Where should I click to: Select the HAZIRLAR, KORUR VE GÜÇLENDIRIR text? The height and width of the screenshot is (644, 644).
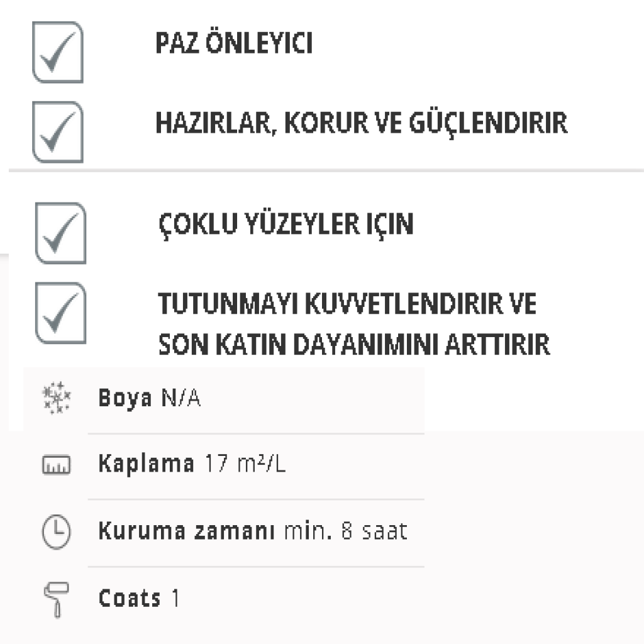[362, 123]
